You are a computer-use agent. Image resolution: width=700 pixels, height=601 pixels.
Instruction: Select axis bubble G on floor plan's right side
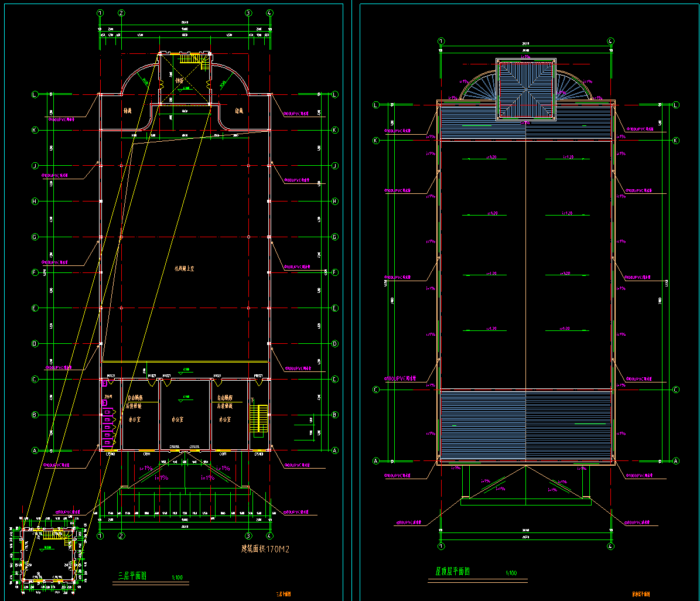[x=335, y=237]
